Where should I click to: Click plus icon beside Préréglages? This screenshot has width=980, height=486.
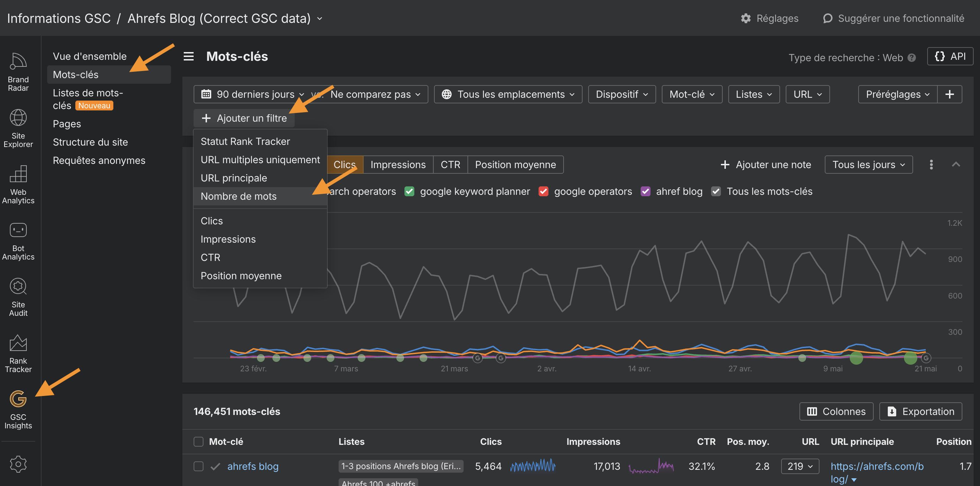950,94
